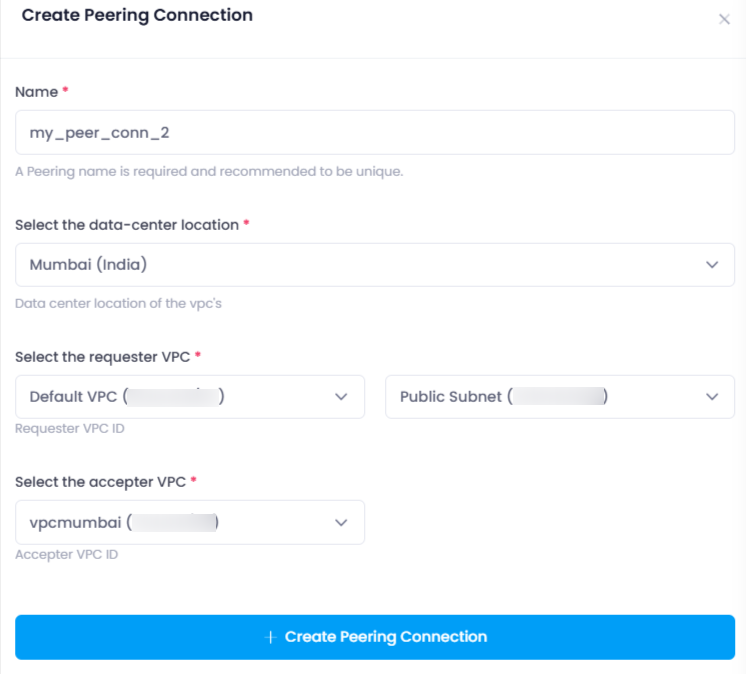Click the 'Select the accepter VPC' label
The image size is (746, 674).
click(100, 482)
